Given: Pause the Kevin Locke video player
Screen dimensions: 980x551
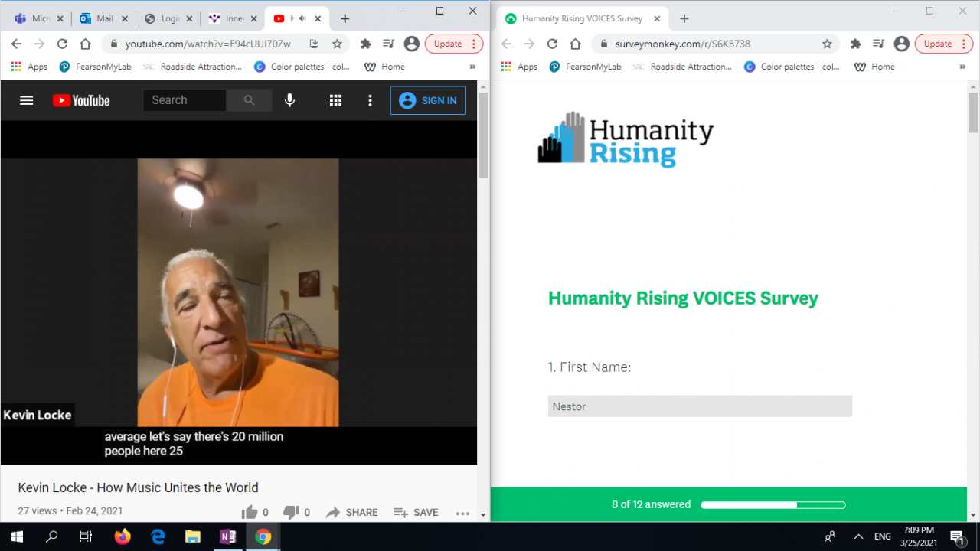Looking at the screenshot, I should coord(238,292).
